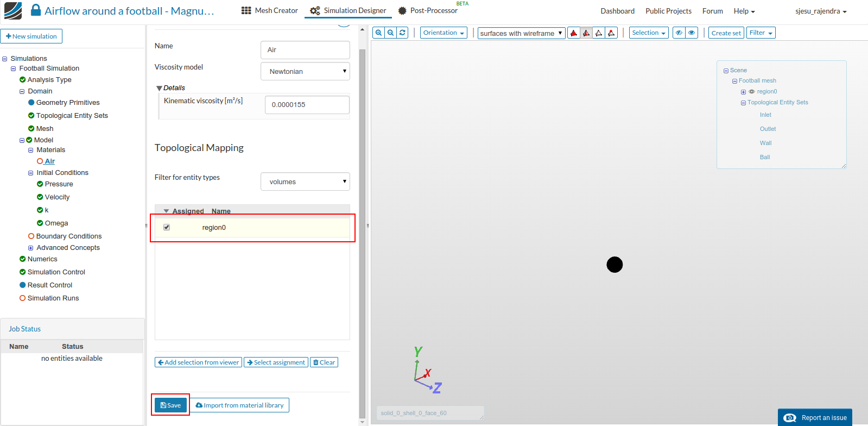Open Public Projects page
The image size is (868, 426).
tap(668, 11)
